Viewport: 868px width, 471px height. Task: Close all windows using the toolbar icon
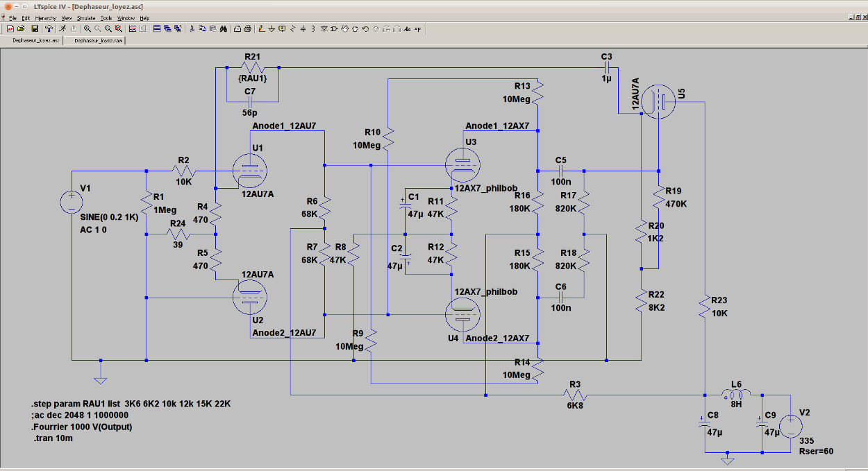[178, 28]
